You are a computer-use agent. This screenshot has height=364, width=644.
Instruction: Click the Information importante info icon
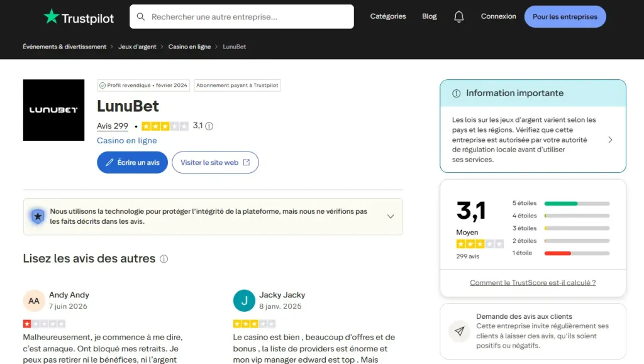[457, 94]
